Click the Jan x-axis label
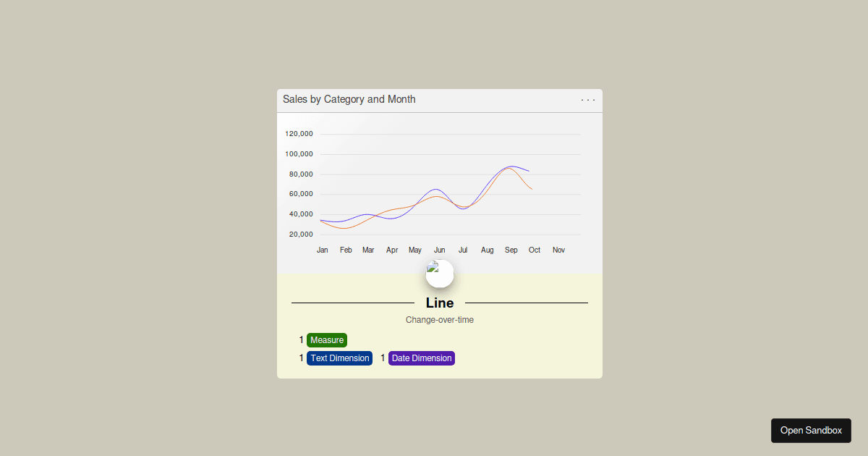The width and height of the screenshot is (868, 456). (323, 250)
